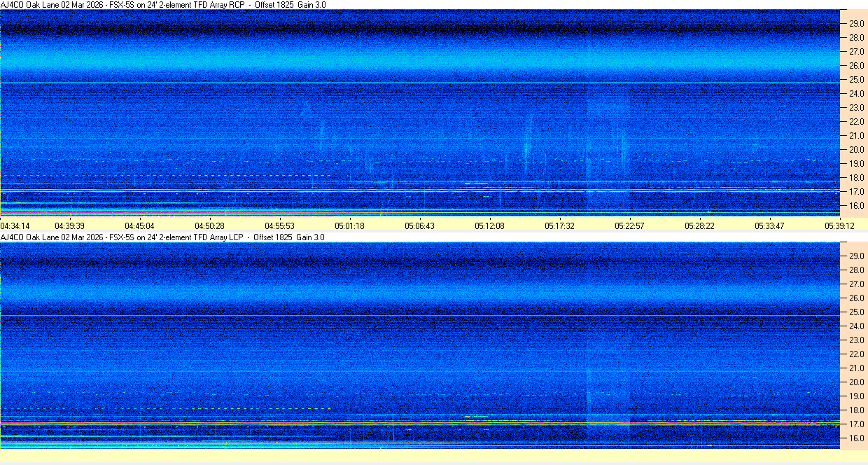
Task: Select 26.0 on the LCP frequency axis
Action: (x=857, y=298)
